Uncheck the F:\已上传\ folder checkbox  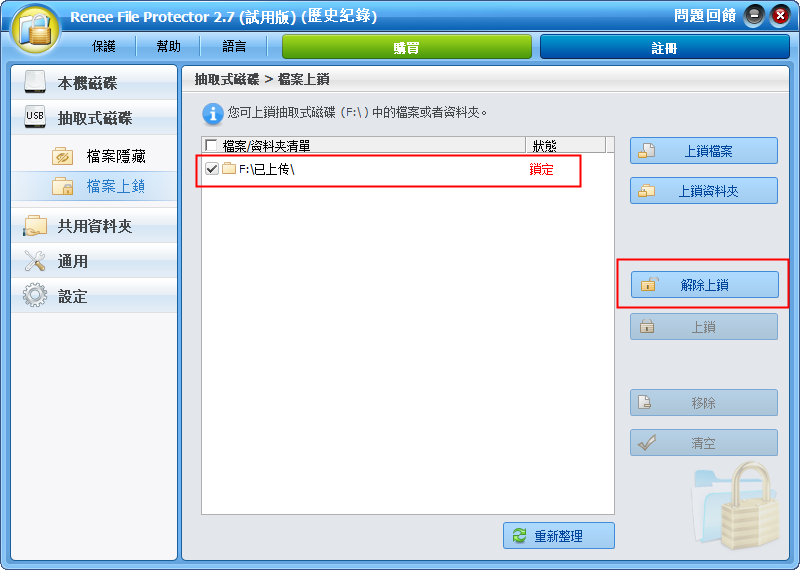click(212, 168)
